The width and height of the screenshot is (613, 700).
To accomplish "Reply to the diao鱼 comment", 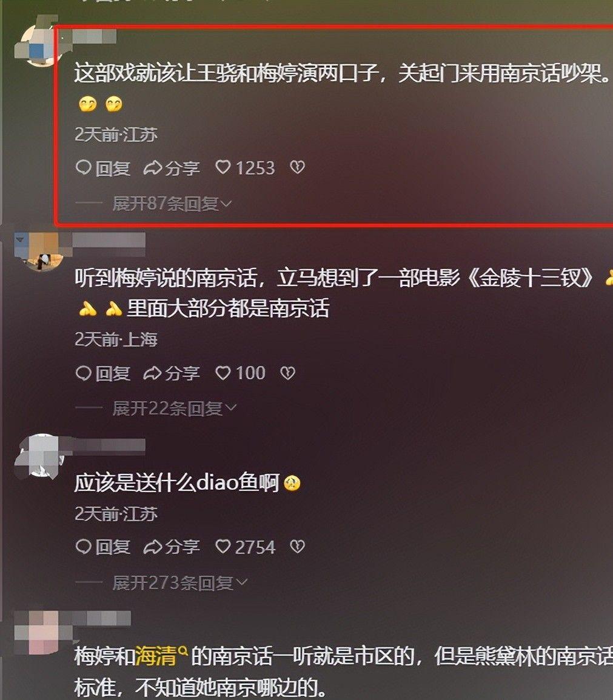I will [x=103, y=547].
